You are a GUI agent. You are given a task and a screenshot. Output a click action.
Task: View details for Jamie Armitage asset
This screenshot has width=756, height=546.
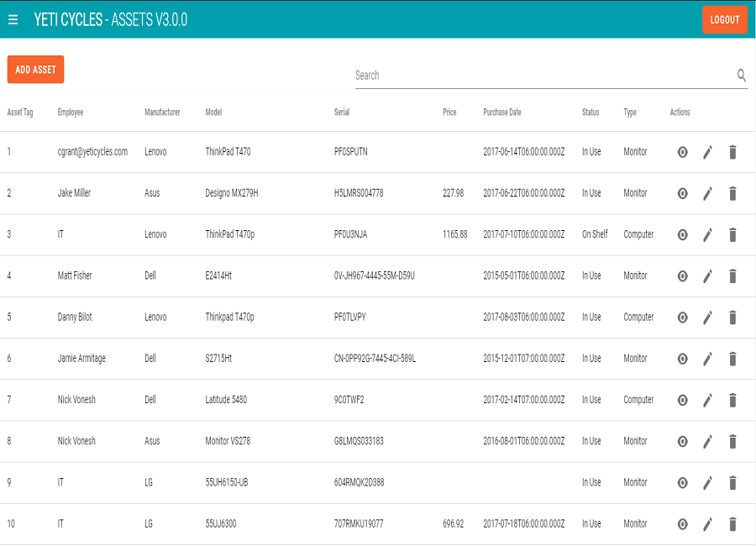click(682, 359)
